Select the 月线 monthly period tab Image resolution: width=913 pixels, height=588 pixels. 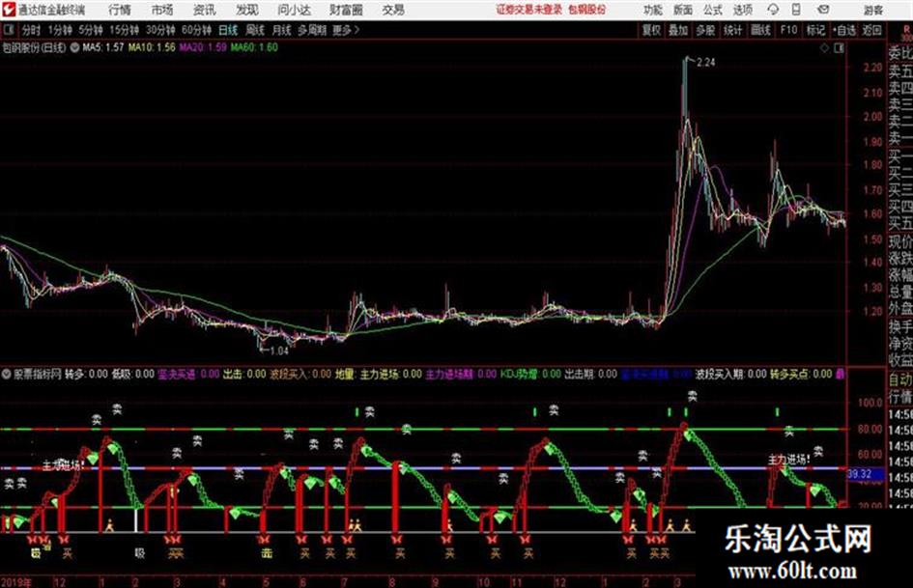282,30
